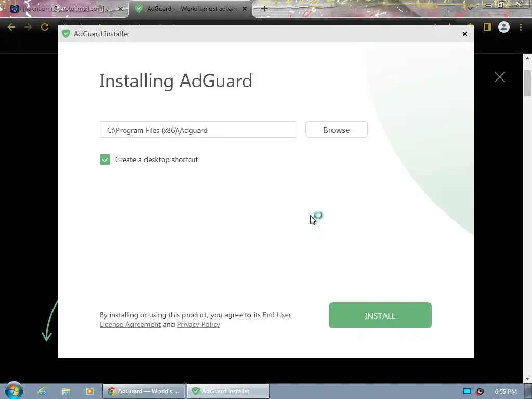Open the Browse folder dialog
This screenshot has width=532, height=399.
tap(336, 129)
